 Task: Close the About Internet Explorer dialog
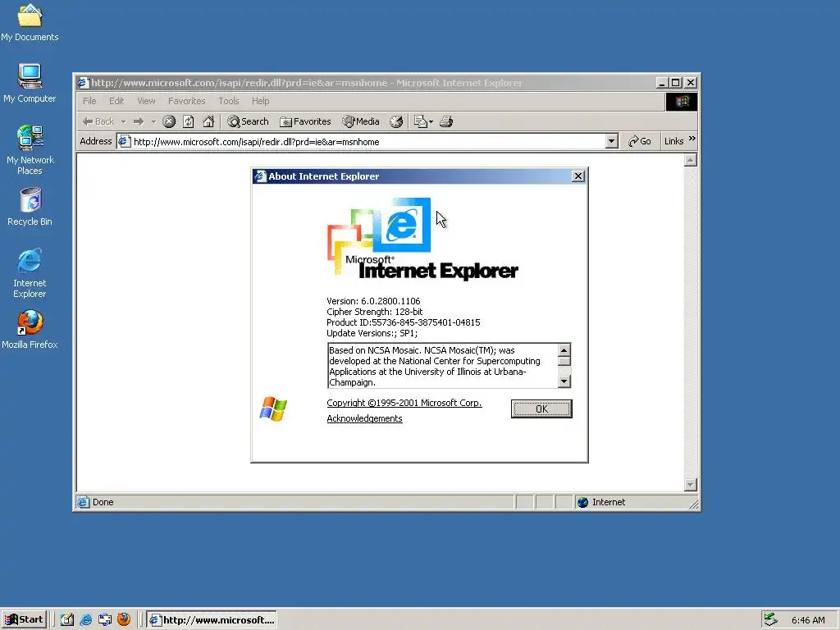(x=578, y=176)
